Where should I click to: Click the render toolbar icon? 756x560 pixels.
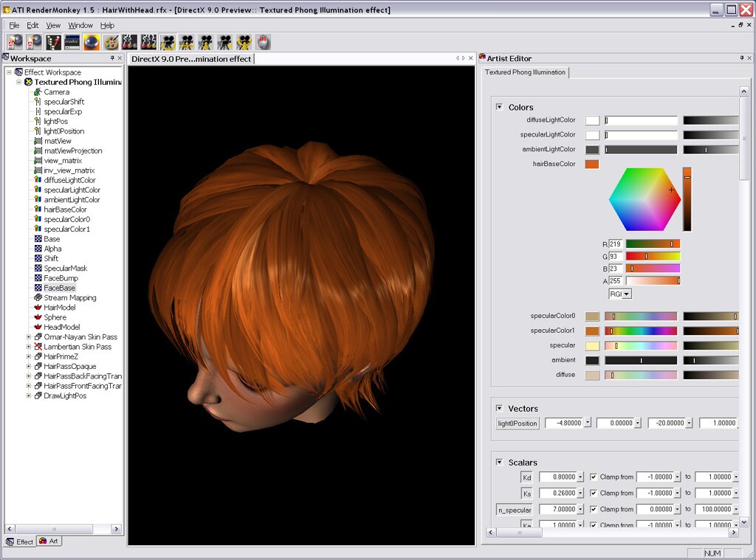pos(72,42)
